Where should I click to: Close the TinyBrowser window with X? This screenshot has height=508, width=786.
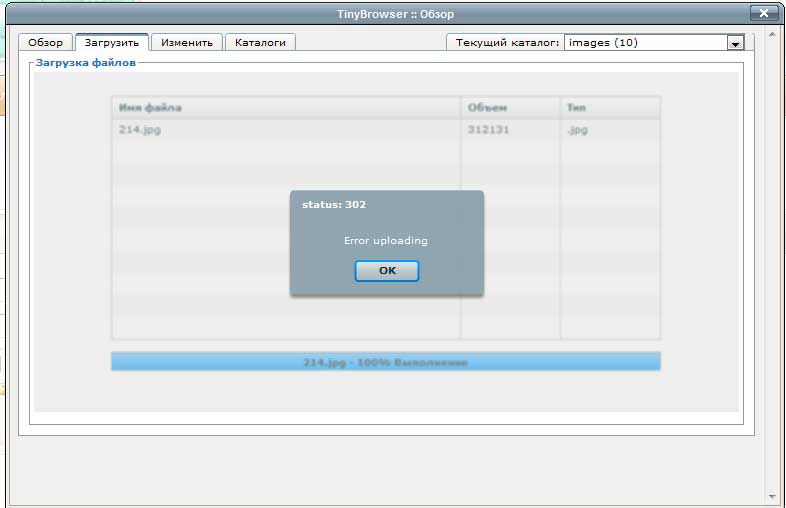764,13
